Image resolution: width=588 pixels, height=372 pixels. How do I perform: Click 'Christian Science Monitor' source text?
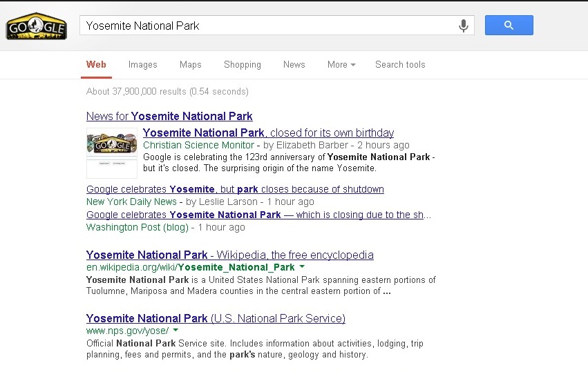coord(198,145)
